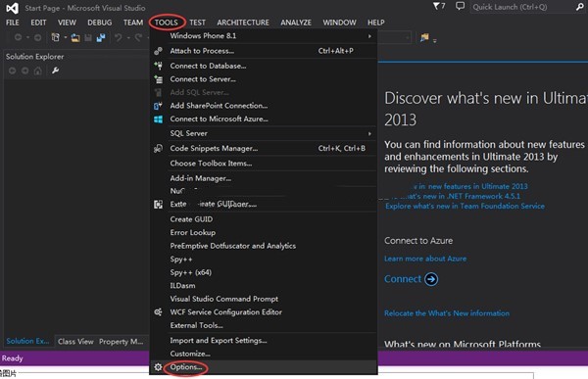This screenshot has height=379, width=588.
Task: Select Choose Toolbox Items menu entry
Action: (264, 164)
